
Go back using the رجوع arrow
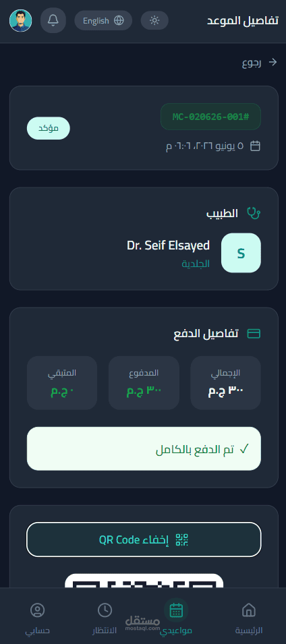(273, 62)
